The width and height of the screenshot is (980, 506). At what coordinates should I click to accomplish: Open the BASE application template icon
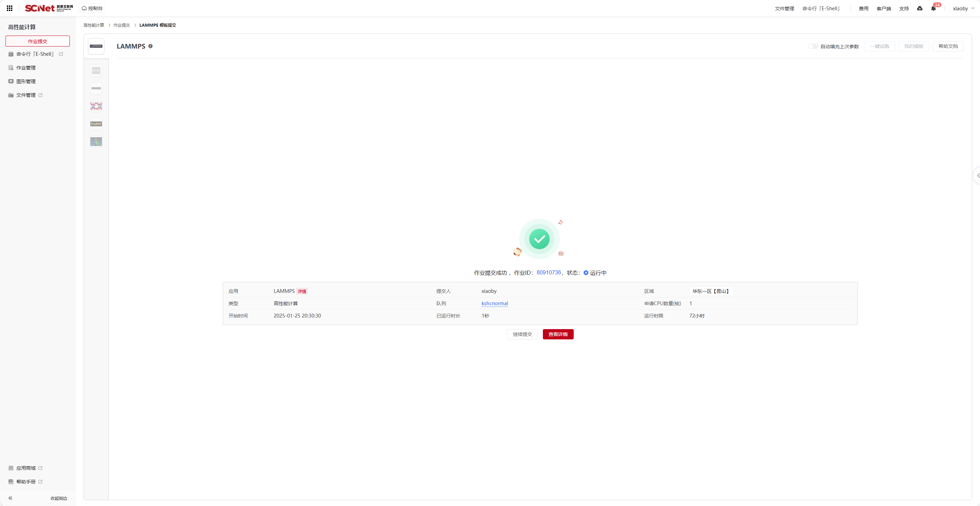tap(96, 71)
